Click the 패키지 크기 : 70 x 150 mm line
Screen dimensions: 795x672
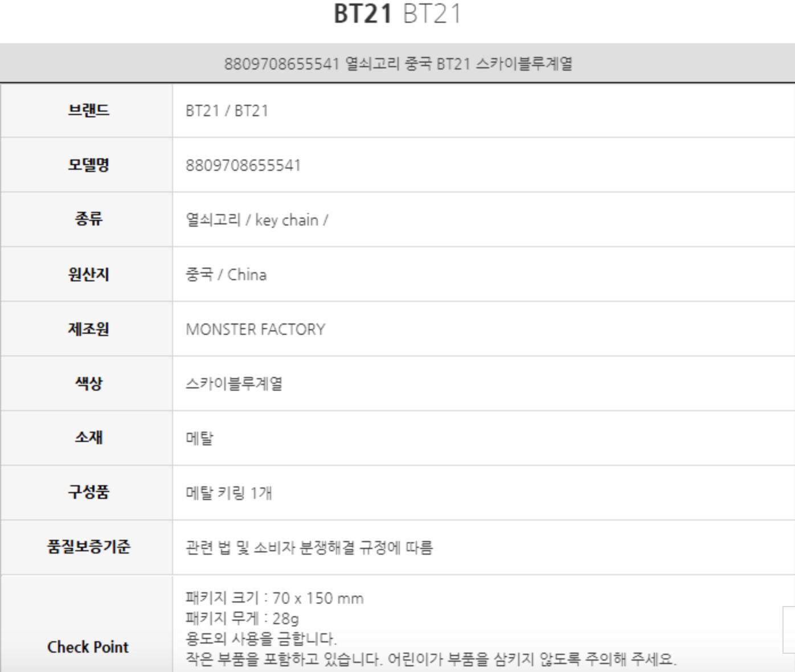click(274, 598)
